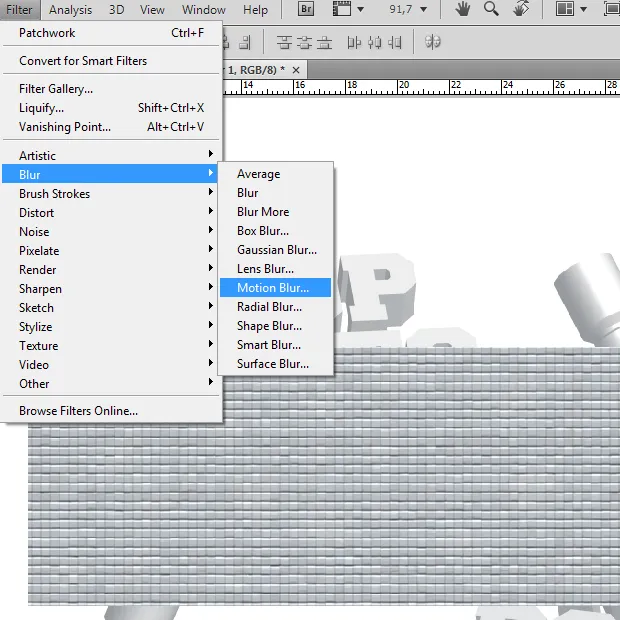Choose Motion Blur from the Blur submenu
The height and width of the screenshot is (620, 620).
pyautogui.click(x=273, y=288)
